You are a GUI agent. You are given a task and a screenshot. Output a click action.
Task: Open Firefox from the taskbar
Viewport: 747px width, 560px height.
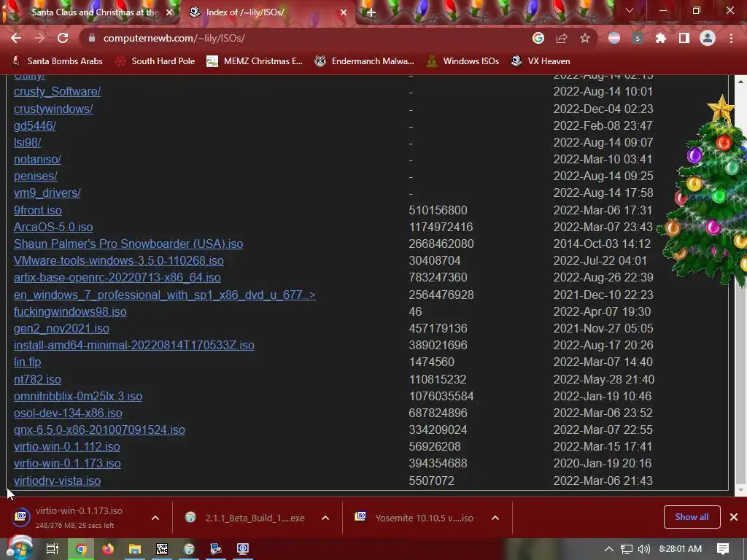(108, 549)
